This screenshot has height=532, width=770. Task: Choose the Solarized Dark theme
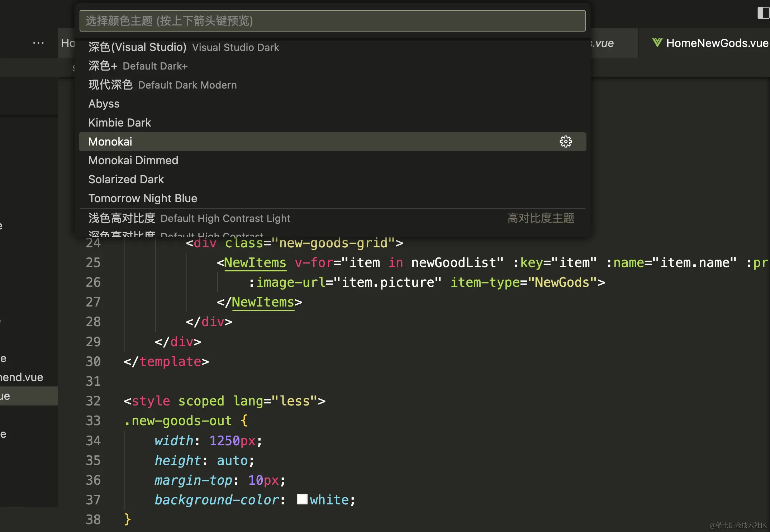pos(126,179)
